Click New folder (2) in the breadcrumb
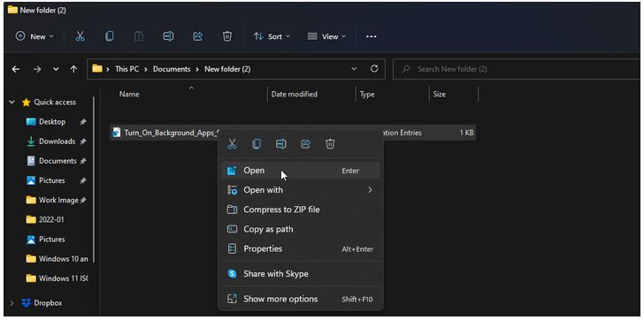 point(227,69)
